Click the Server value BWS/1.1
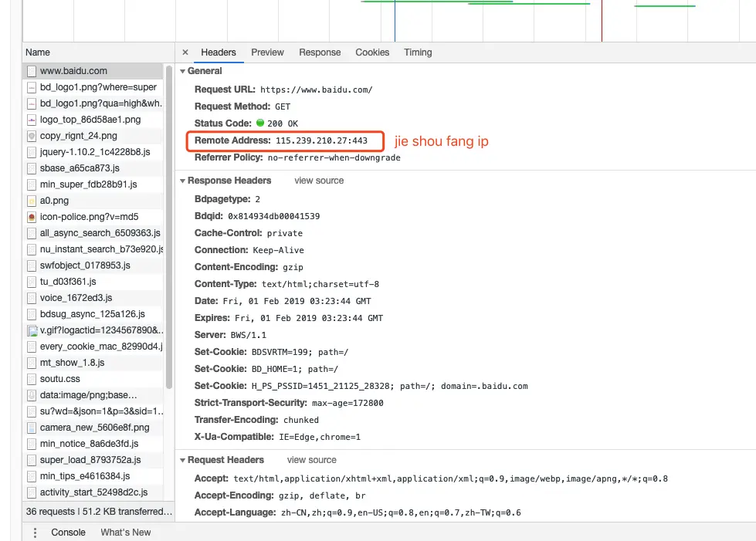The height and width of the screenshot is (541, 756). pyautogui.click(x=249, y=335)
